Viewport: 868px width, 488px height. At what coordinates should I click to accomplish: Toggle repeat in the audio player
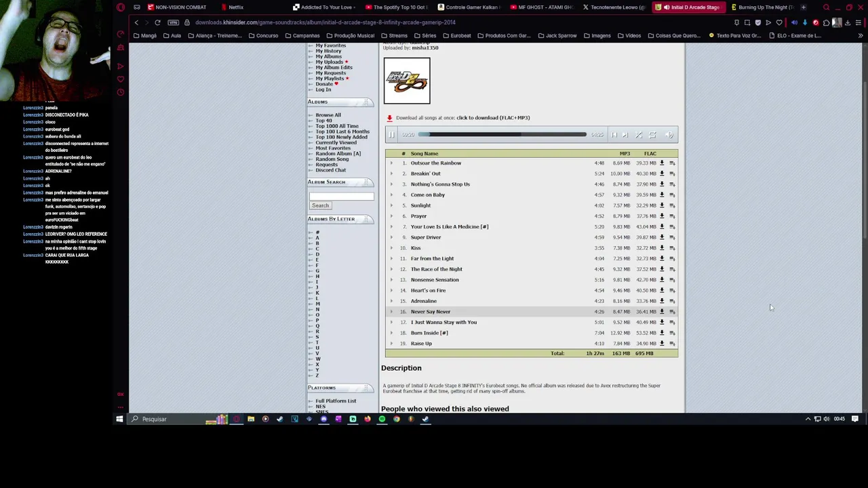652,135
